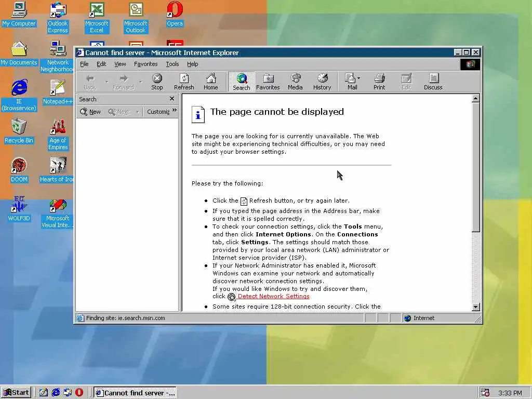Open the Favorites toolbar button
Screen dimensions: 532x399
click(268, 82)
